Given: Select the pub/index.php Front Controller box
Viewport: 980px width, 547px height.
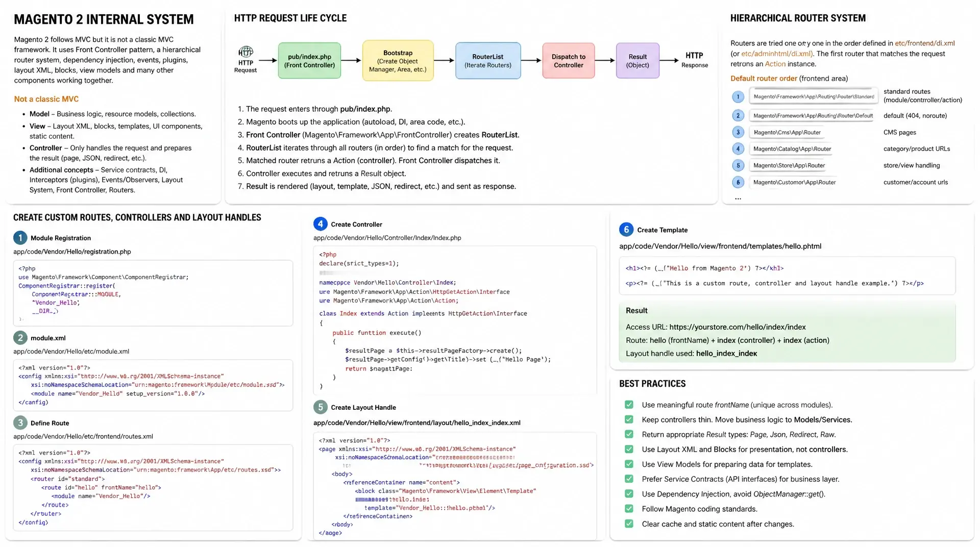Looking at the screenshot, I should point(309,61).
